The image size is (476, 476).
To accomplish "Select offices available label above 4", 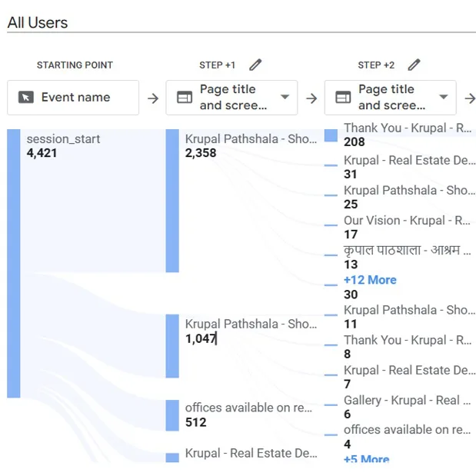I will (x=407, y=430).
